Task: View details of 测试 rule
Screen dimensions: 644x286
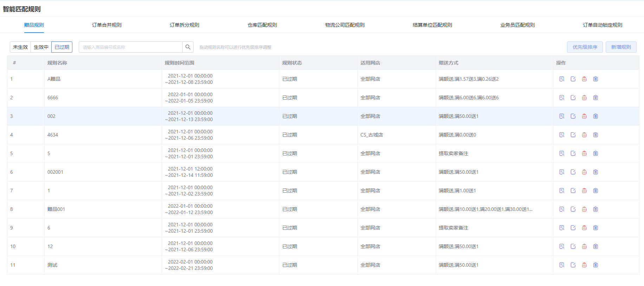Action: [562, 265]
